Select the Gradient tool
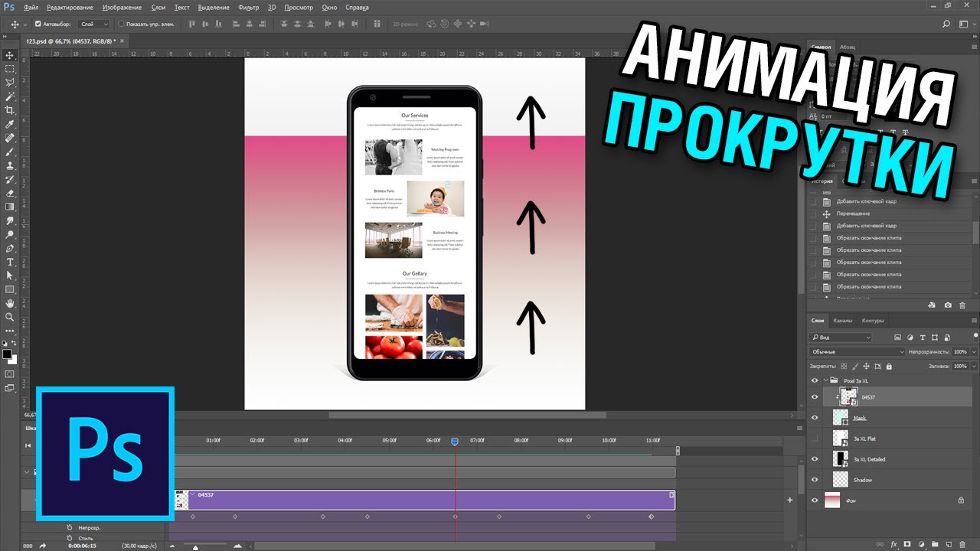The width and height of the screenshot is (980, 551). pos(10,207)
